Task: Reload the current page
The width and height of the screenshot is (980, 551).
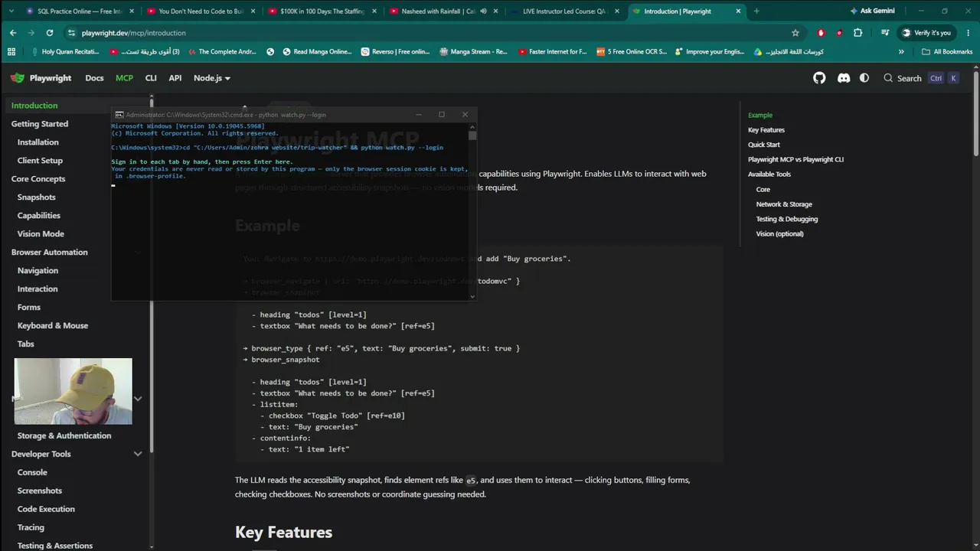Action: [x=50, y=33]
